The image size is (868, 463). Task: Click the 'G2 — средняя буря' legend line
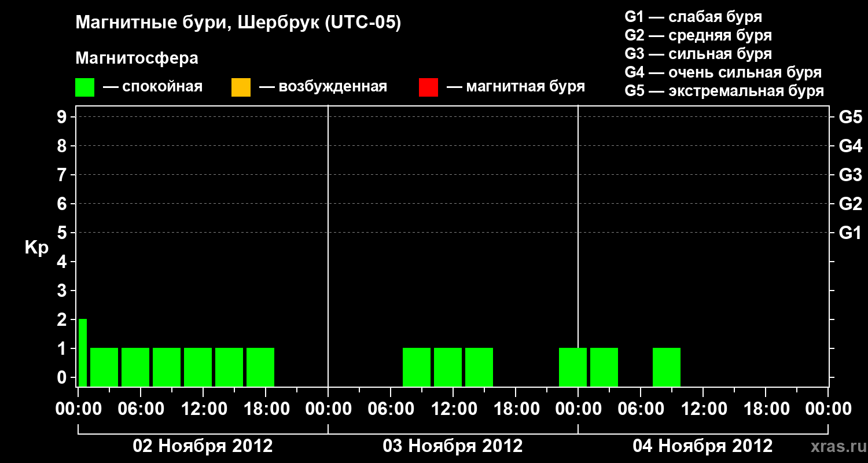698,35
